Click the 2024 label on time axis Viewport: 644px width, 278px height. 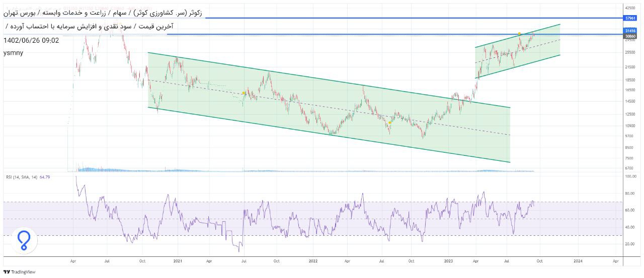click(578, 261)
